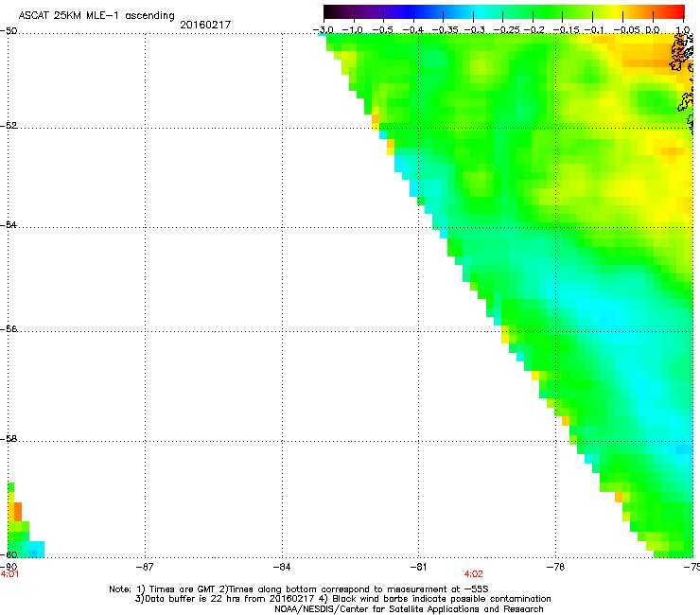Click the '-50' latitude axis label
Screen dimensions: 700x615
9,31
